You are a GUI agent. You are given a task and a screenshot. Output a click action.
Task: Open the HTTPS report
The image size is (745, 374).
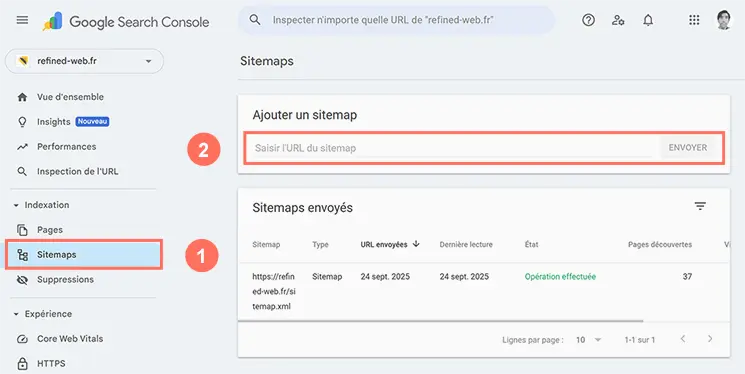pyautogui.click(x=51, y=364)
